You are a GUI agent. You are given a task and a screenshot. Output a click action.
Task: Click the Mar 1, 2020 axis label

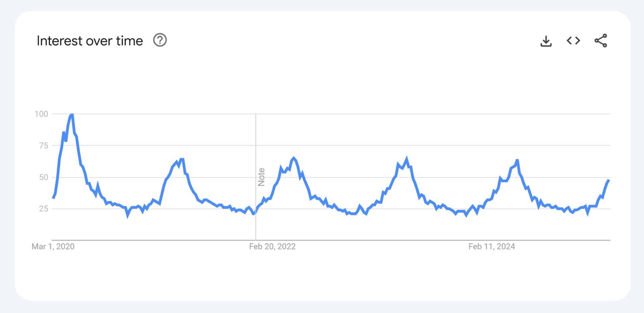[x=53, y=247]
